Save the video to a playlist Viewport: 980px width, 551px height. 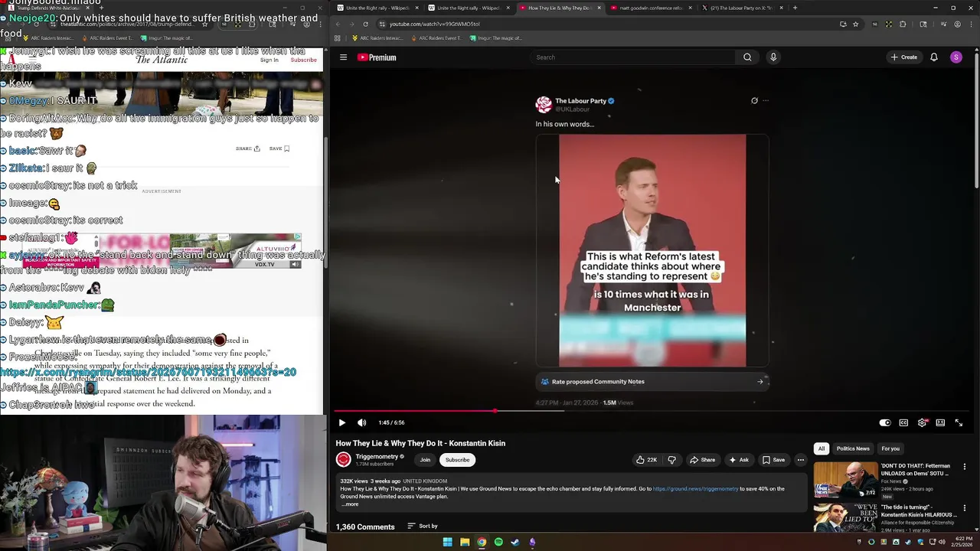pos(773,460)
